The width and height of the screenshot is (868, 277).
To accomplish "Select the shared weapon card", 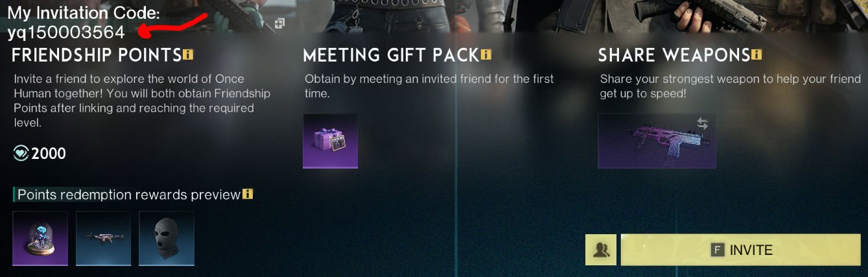I will point(657,141).
